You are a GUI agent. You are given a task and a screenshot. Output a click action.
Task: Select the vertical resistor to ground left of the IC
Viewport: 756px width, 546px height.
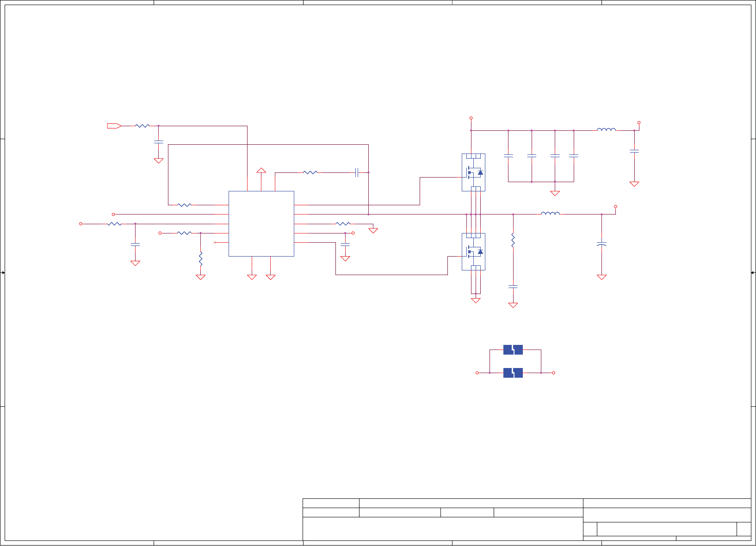coord(200,259)
